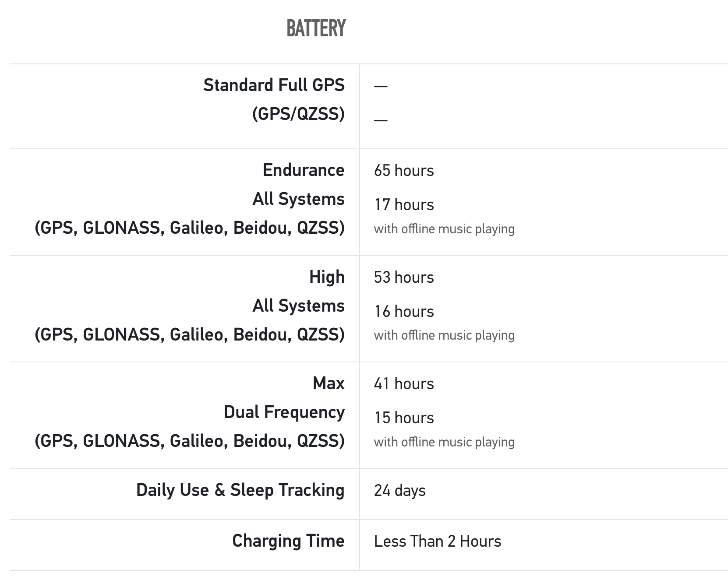Screen dimensions: 728x576
Task: Select the 24 days value
Action: coord(399,491)
